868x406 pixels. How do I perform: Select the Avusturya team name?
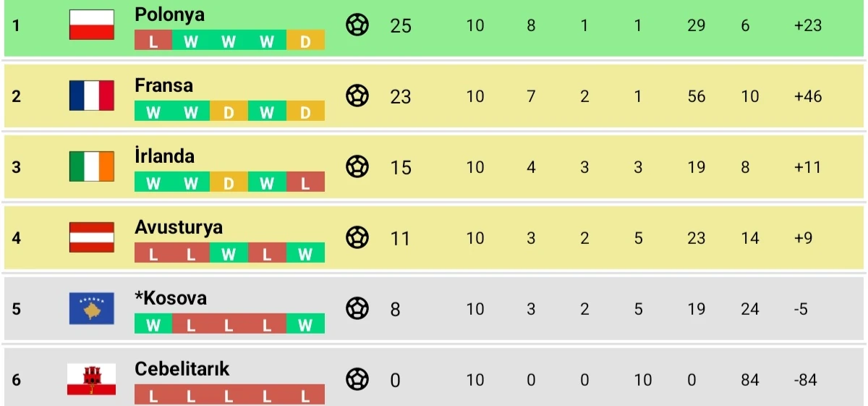tap(179, 227)
